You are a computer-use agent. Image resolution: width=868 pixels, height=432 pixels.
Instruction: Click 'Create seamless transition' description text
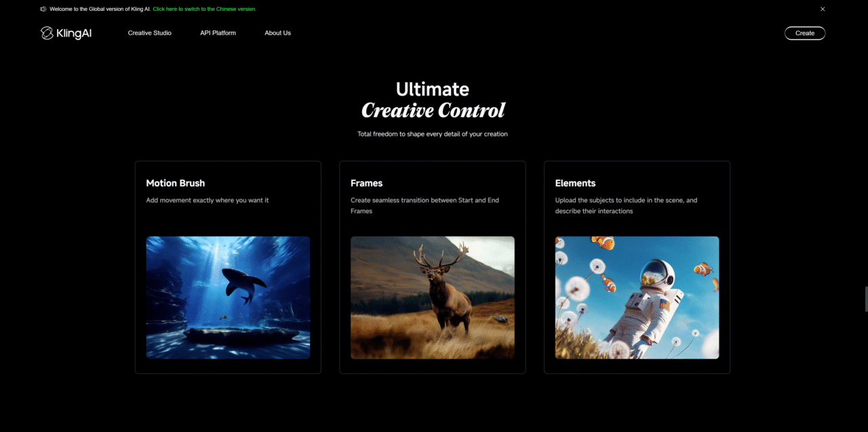[x=425, y=205]
